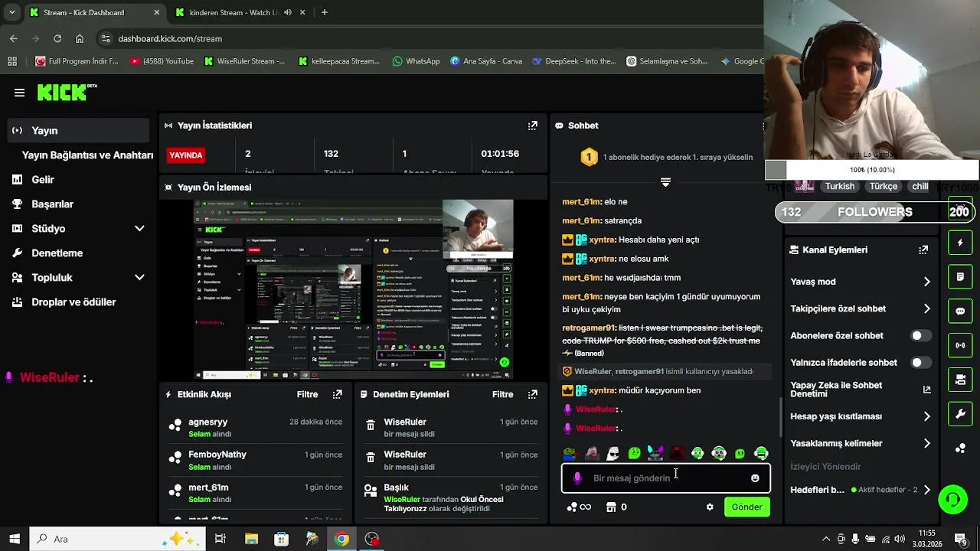Go to browser home page
This screenshot has height=551, width=980.
(80, 38)
